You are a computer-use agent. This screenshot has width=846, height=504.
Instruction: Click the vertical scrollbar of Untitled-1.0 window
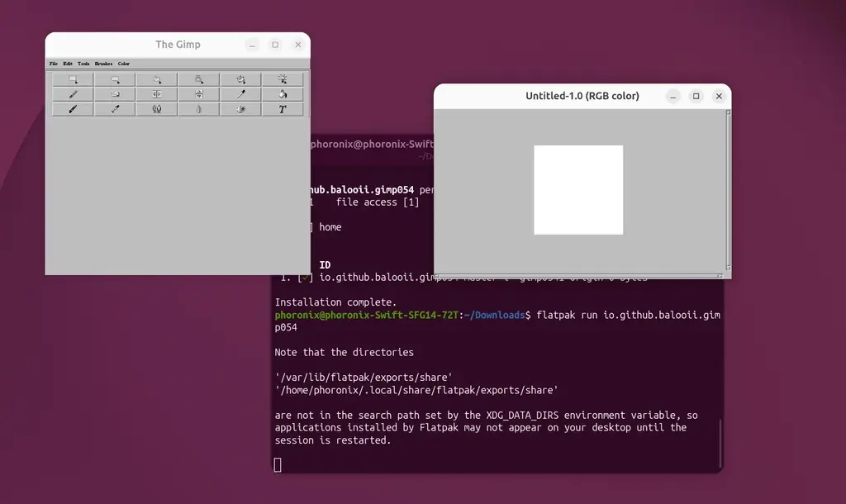coord(729,191)
